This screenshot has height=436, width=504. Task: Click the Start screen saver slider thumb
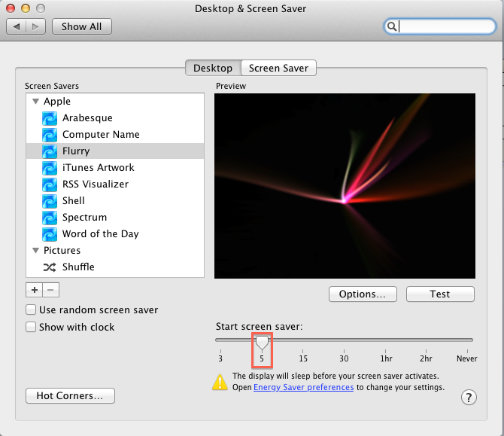[x=262, y=343]
